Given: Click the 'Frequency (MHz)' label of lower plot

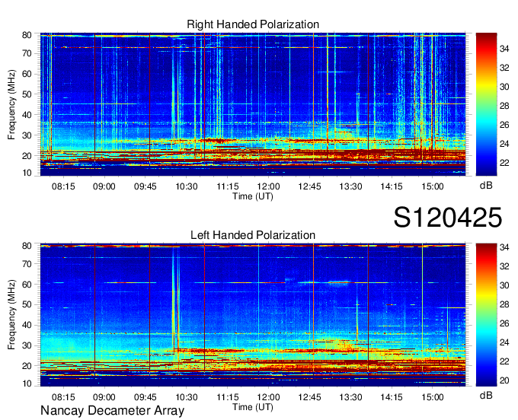Looking at the screenshot, I should (x=11, y=315).
